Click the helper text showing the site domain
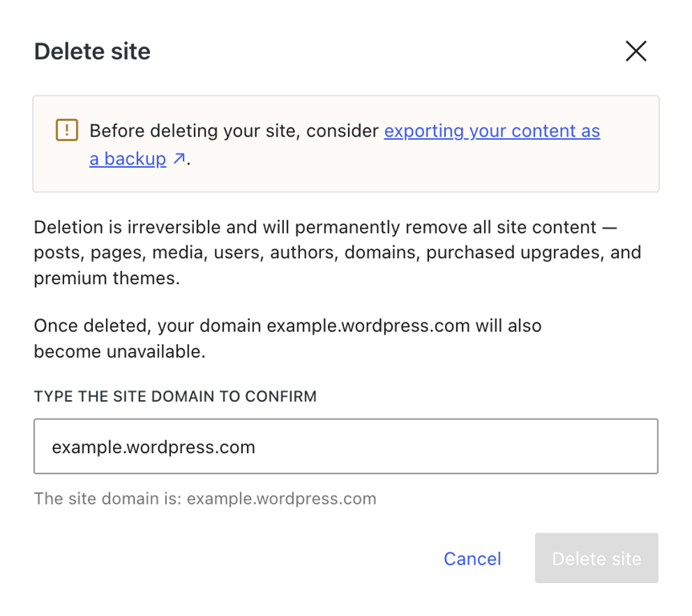Viewport: 692px width, 616px height. 204,498
